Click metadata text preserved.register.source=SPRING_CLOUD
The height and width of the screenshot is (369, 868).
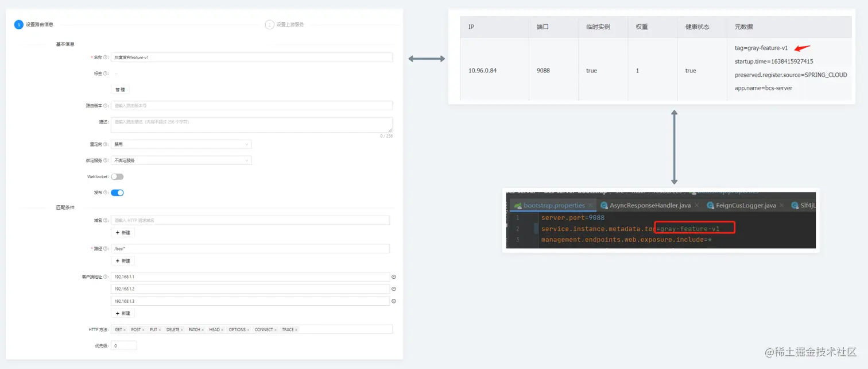[x=791, y=75]
